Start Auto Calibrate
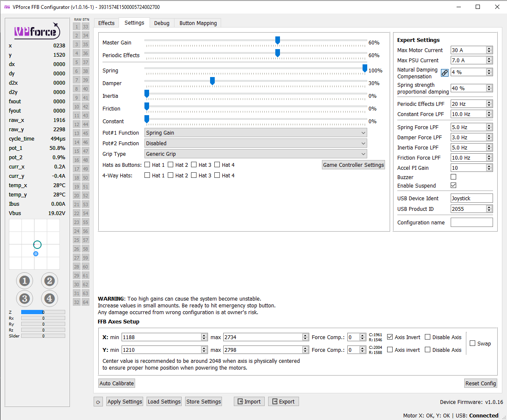The image size is (507, 420). tap(117, 383)
